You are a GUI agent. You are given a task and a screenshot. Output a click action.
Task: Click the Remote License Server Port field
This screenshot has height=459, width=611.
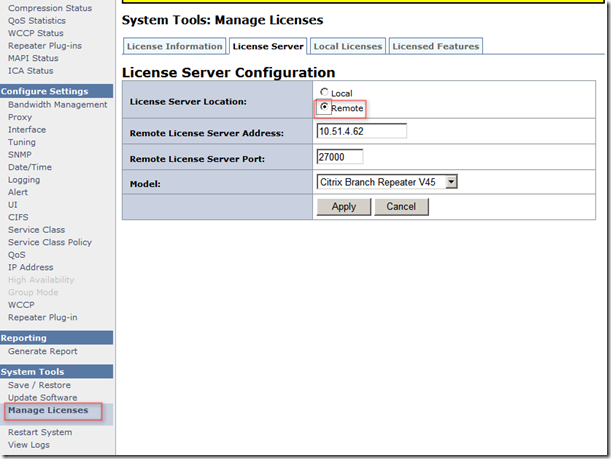click(340, 157)
